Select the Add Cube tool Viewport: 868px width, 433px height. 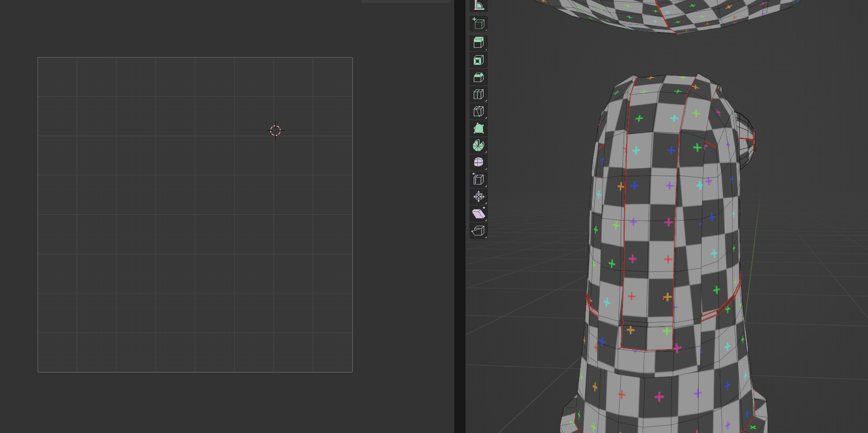(x=479, y=24)
